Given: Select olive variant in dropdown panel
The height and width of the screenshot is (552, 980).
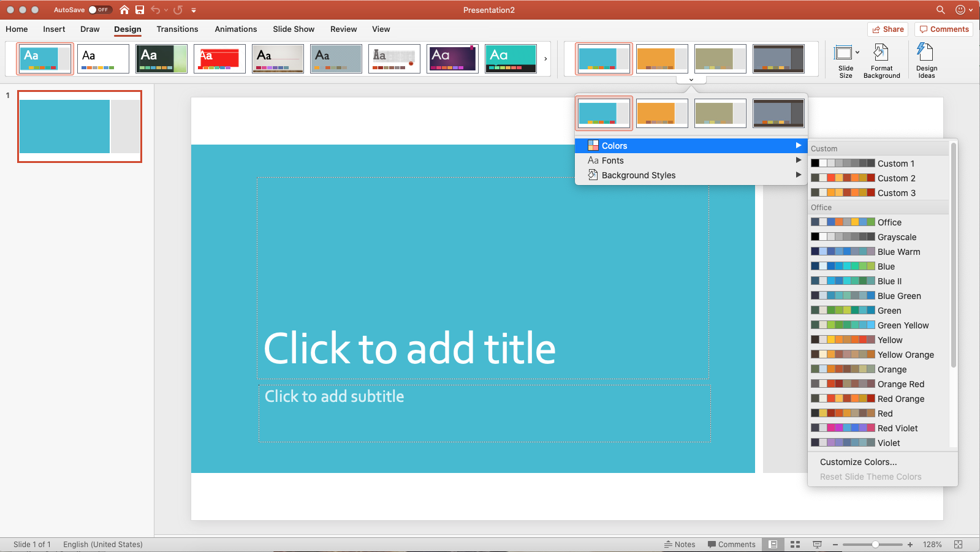Looking at the screenshot, I should (720, 113).
